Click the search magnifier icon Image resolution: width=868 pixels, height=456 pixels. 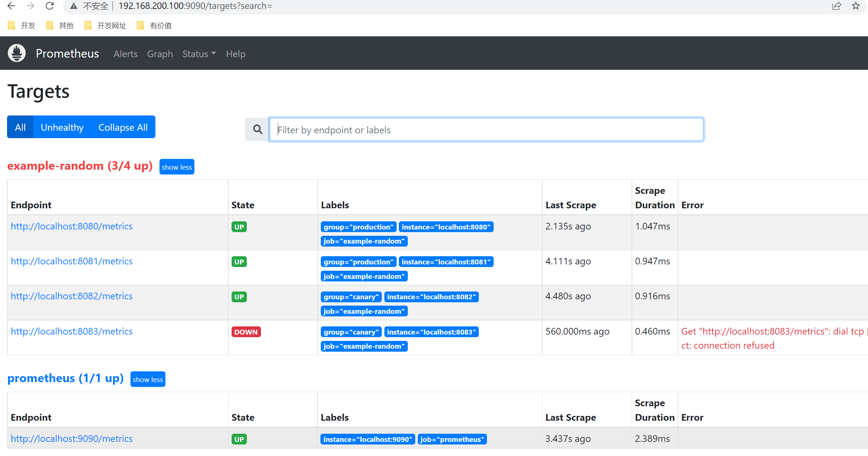point(257,130)
